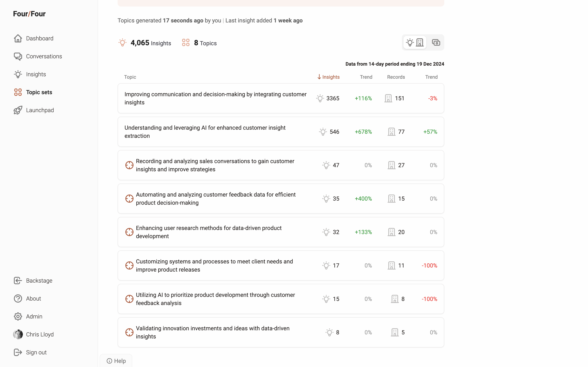Select Topic sets in sidebar
588x367 pixels.
click(x=39, y=92)
